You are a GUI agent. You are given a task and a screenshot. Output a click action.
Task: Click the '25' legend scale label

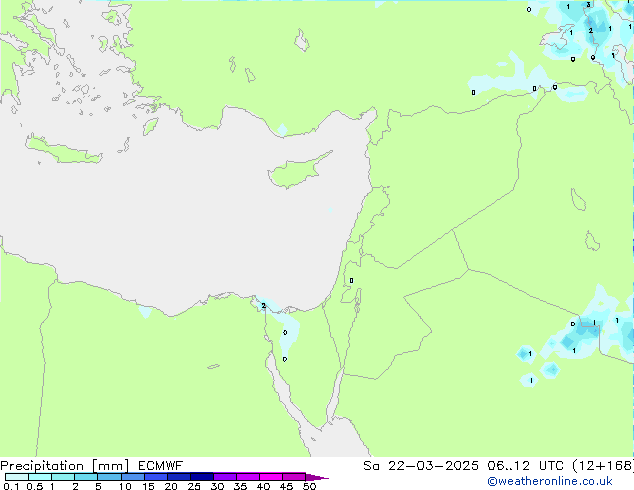tap(194, 486)
